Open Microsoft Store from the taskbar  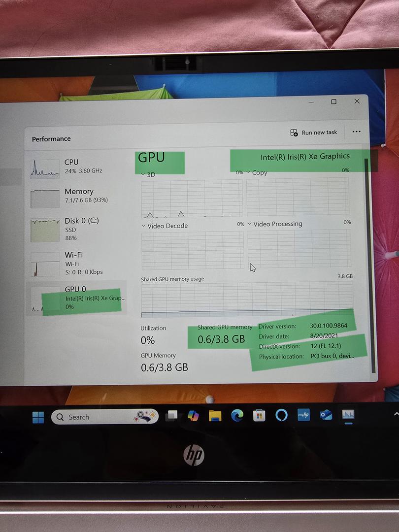pos(259,415)
